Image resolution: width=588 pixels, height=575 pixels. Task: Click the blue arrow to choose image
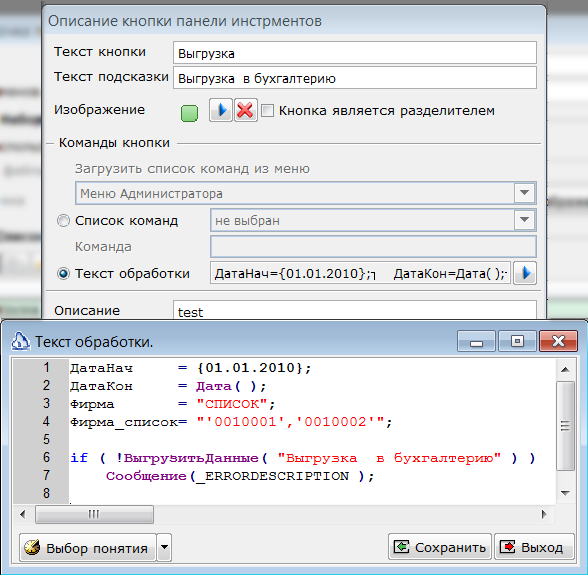pyautogui.click(x=221, y=110)
